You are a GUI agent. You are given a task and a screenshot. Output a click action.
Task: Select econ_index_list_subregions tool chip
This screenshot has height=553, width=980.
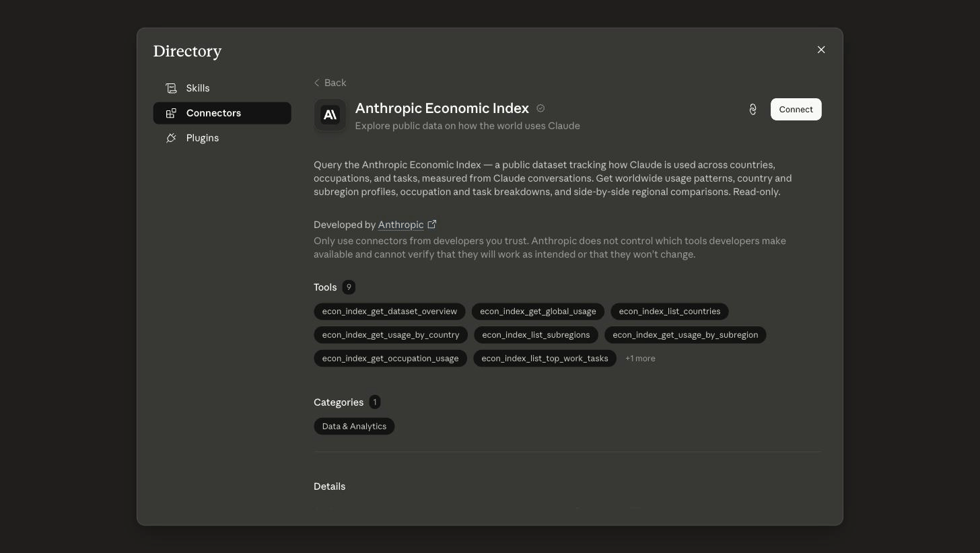[536, 335]
